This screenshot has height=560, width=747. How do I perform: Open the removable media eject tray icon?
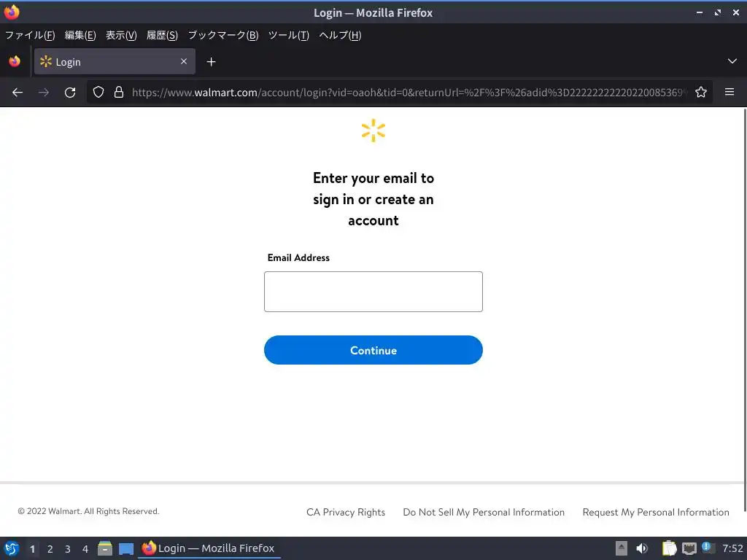point(622,548)
